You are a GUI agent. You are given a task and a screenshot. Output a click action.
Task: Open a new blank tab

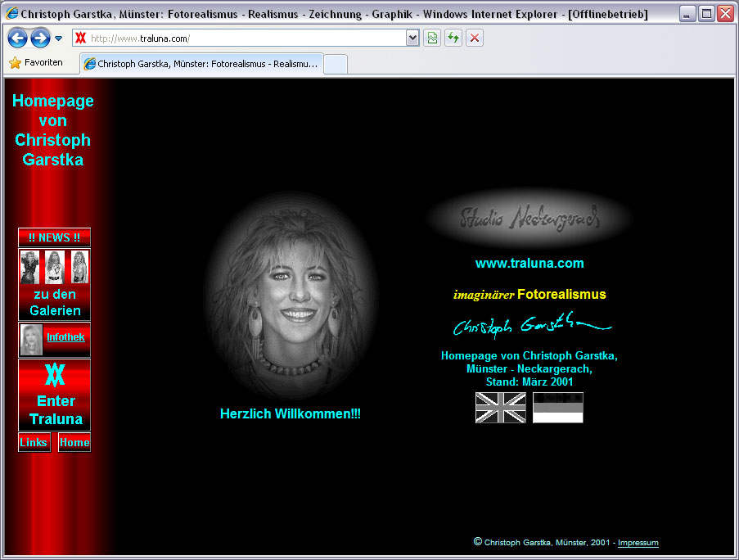click(x=336, y=64)
